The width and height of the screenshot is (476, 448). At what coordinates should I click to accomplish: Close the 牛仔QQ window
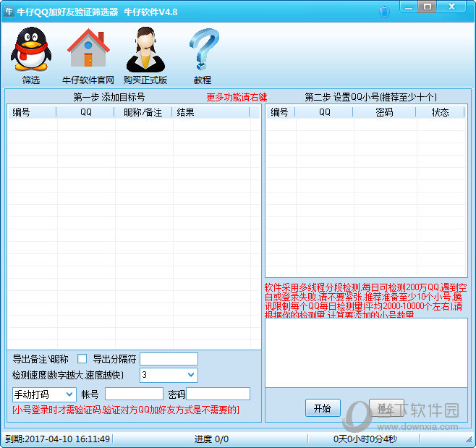tap(451, 7)
